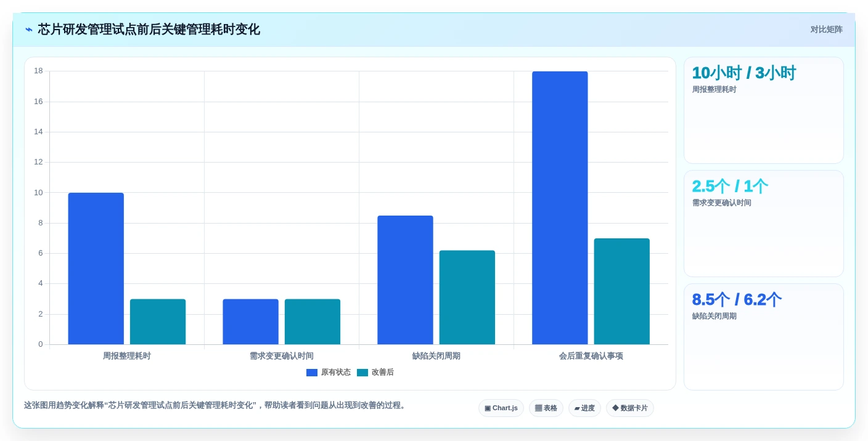Click the 8.5个 / 6.2个 card value

[737, 299]
